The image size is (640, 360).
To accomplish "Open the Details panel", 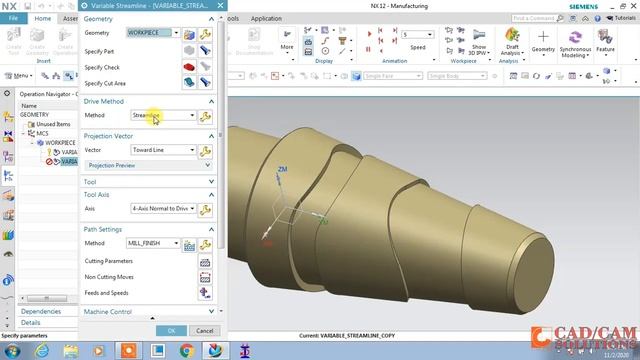I will click(31, 322).
